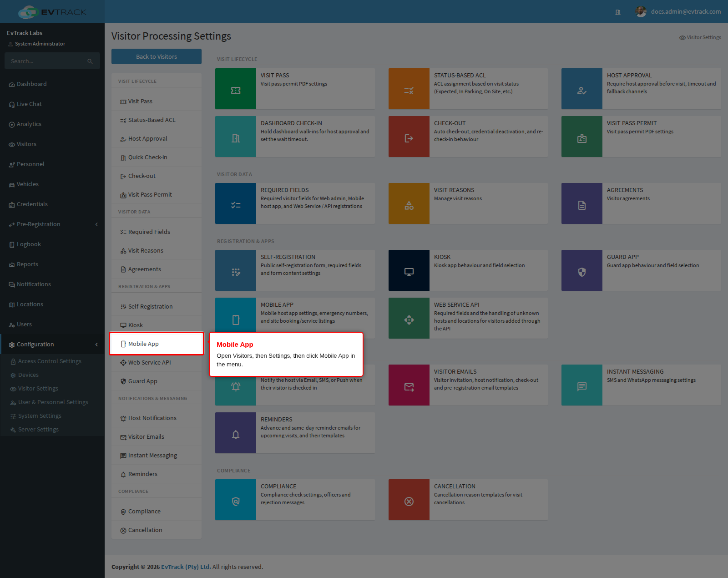The image size is (728, 578).
Task: Choose Quick Check-in in settings menu
Action: (x=157, y=157)
